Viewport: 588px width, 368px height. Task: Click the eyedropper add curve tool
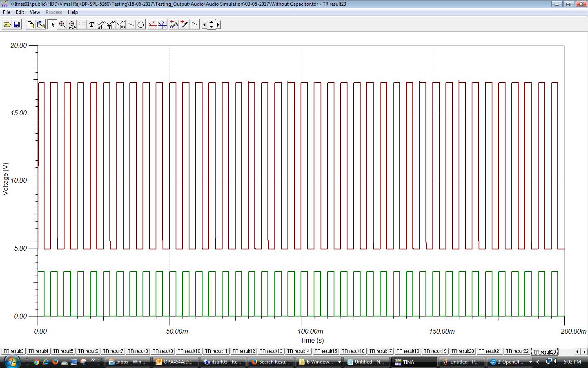(184, 25)
